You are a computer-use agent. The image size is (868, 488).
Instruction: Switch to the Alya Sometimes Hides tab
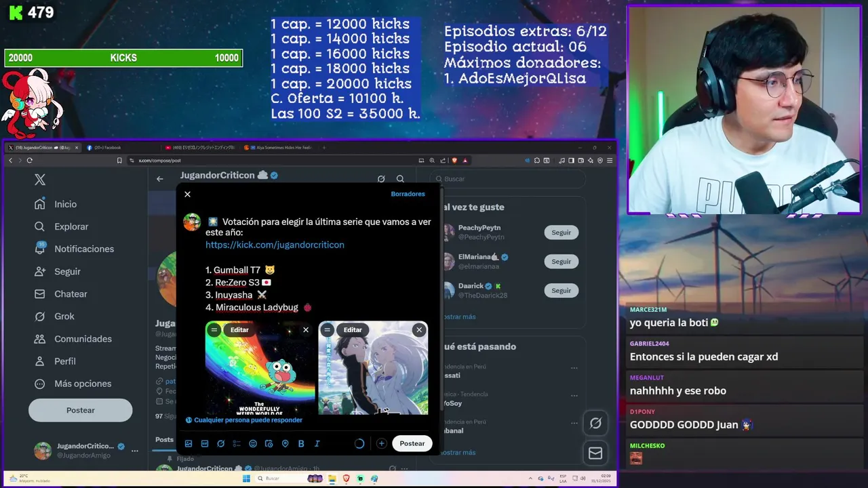[279, 148]
